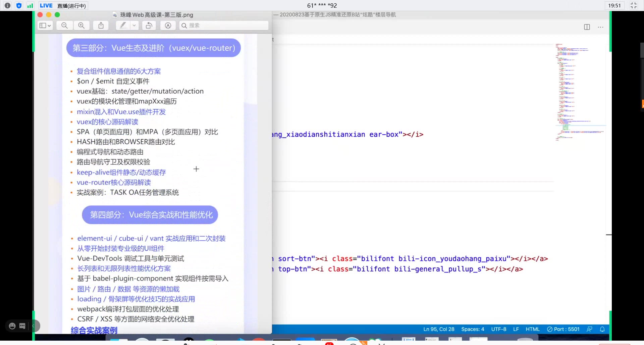Screen dimensions: 644x345
Task: Click the 第三部分: Vue生态及进阶 heading badge
Action: (x=154, y=48)
